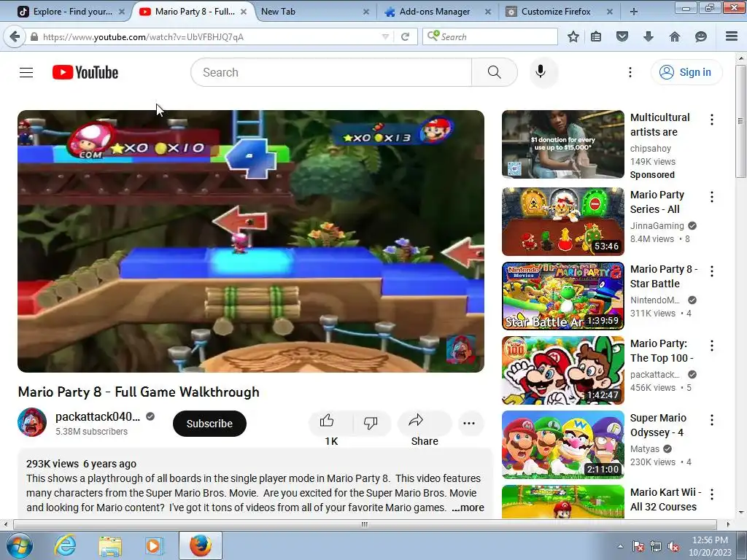The height and width of the screenshot is (560, 747).
Task: Close the New Tab tab
Action: point(366,12)
